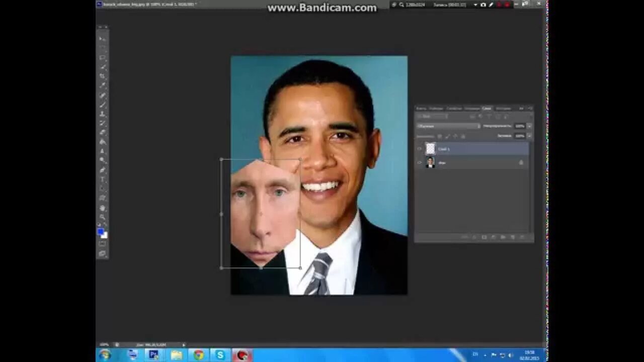Select the Move tool

pos(102,39)
